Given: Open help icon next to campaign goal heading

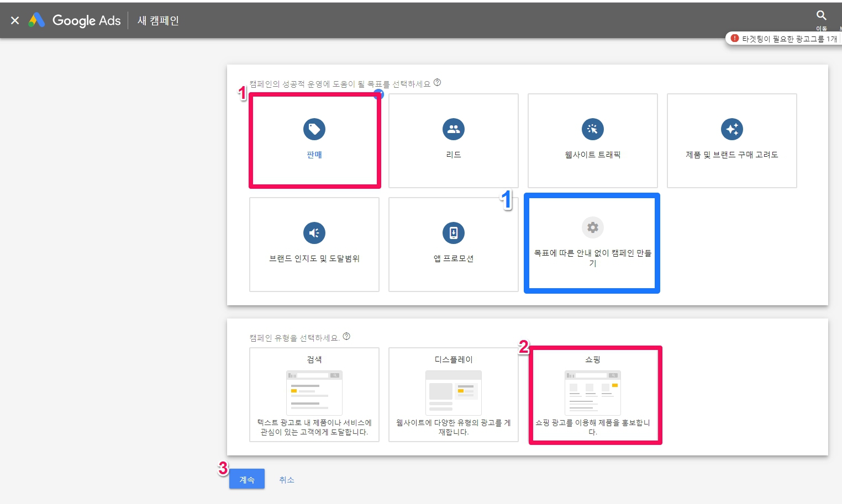Looking at the screenshot, I should pyautogui.click(x=437, y=83).
